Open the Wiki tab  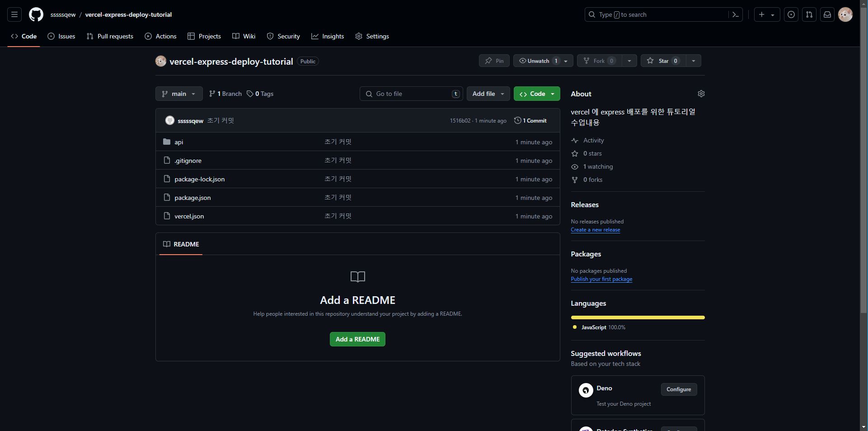click(x=244, y=36)
